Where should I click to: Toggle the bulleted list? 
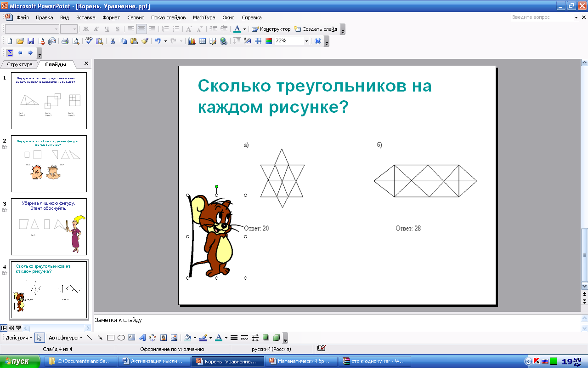point(176,29)
